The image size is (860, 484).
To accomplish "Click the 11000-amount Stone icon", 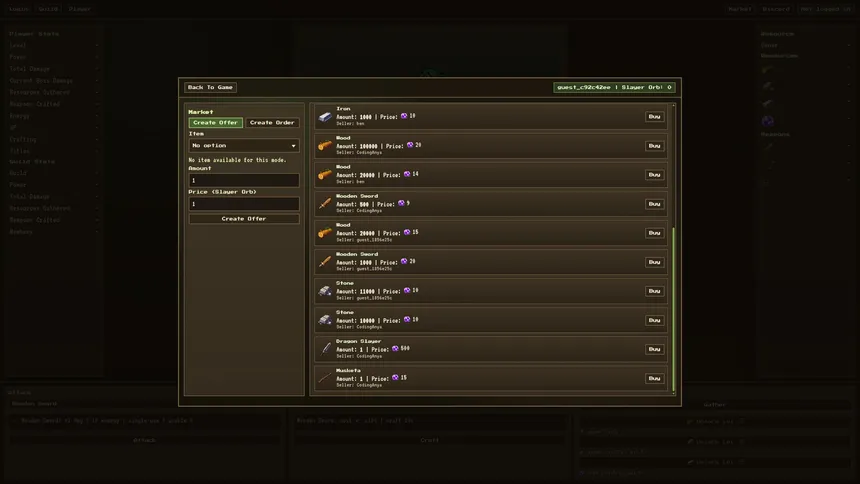I will point(325,291).
